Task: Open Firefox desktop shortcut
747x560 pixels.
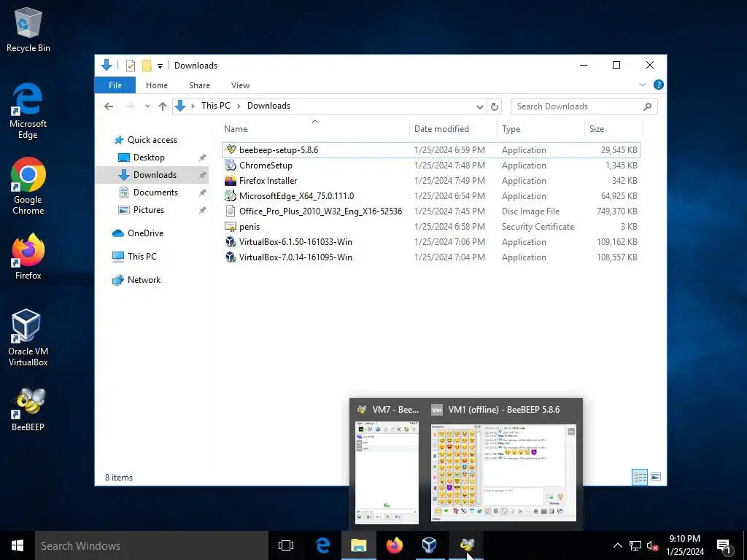Action: point(28,256)
